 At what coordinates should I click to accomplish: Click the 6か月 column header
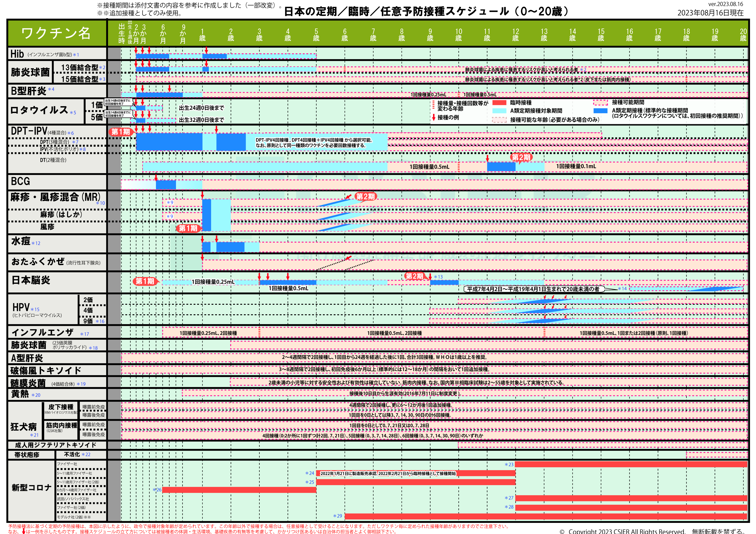(x=163, y=34)
